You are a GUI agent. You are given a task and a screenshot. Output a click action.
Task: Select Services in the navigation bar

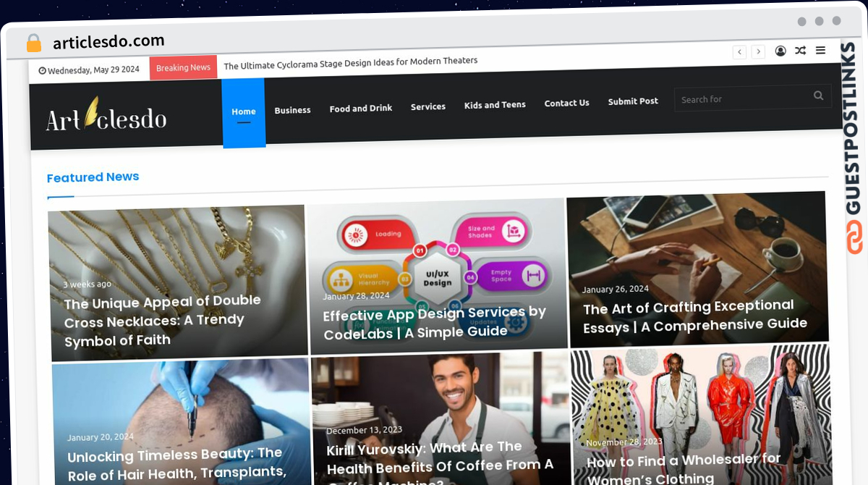click(428, 106)
